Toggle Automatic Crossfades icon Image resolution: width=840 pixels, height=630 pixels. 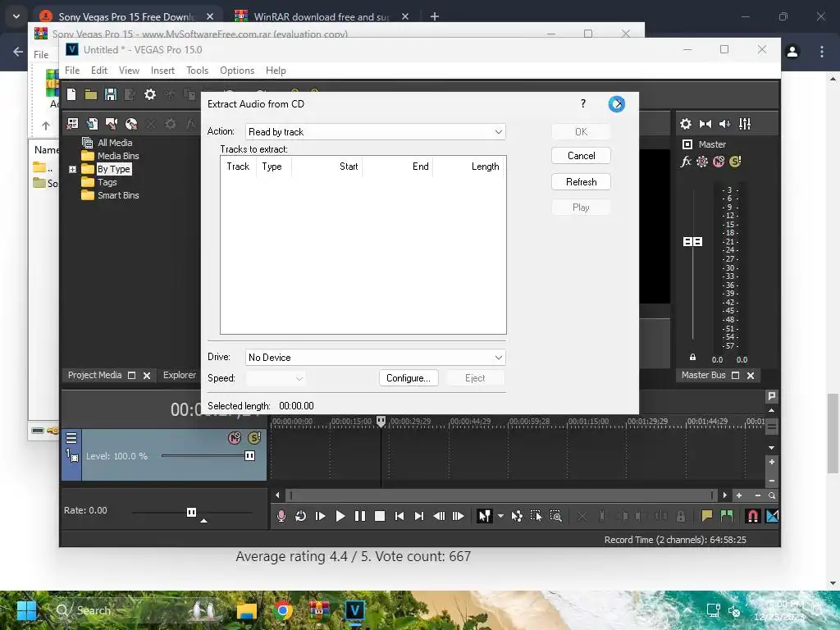pyautogui.click(x=772, y=516)
